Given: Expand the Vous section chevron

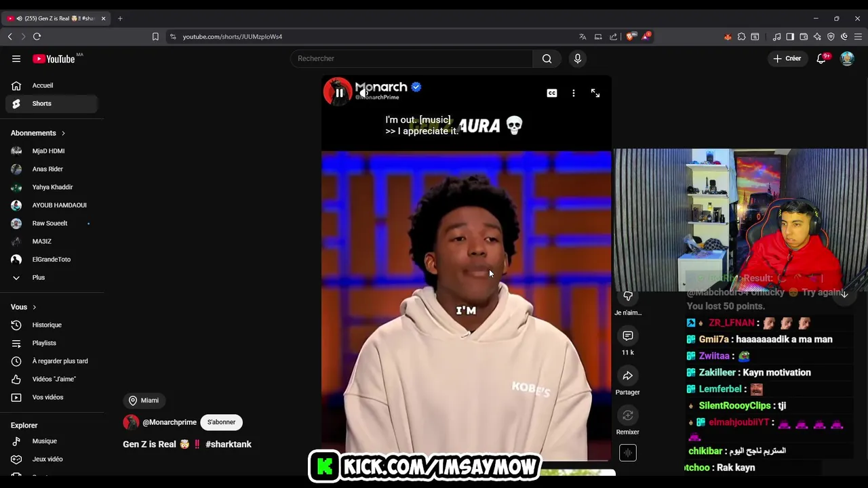Looking at the screenshot, I should click(34, 307).
